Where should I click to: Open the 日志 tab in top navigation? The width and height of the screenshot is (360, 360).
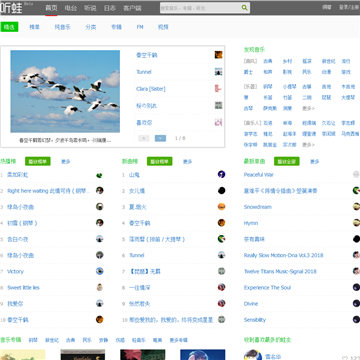[110, 8]
